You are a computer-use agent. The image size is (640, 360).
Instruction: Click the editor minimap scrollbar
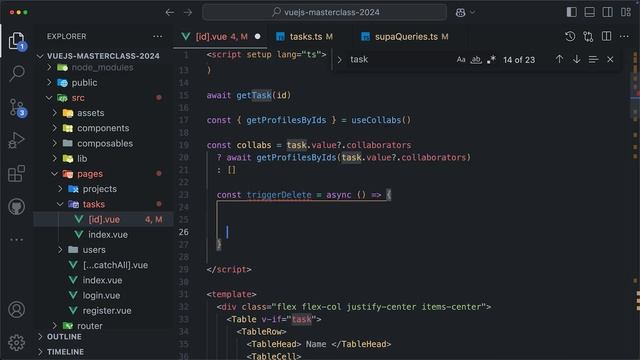tap(636, 204)
